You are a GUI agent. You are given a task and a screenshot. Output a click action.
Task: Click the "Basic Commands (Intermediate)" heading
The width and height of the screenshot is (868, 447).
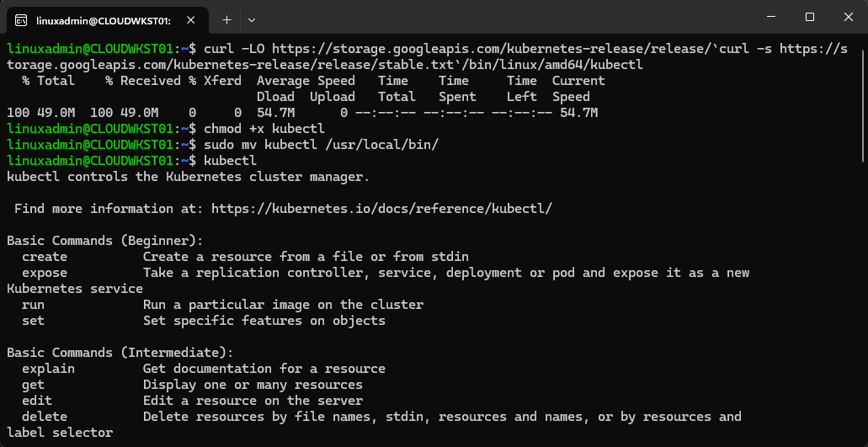(x=120, y=353)
